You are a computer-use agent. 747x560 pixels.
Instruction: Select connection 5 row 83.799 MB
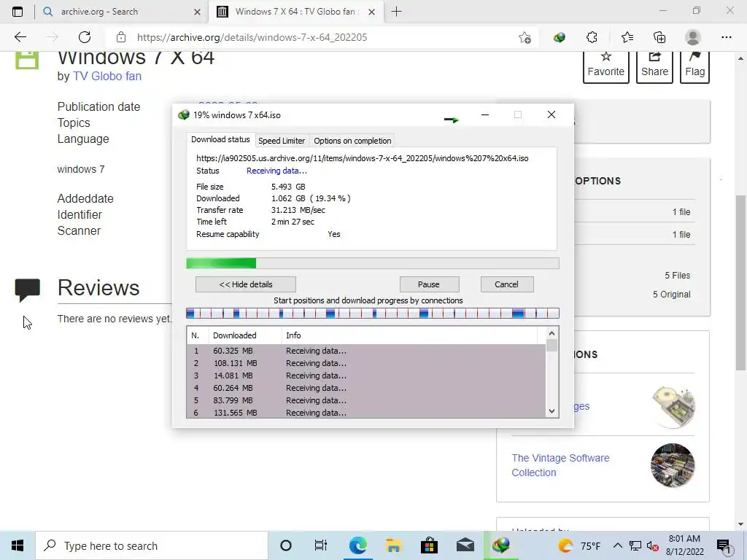[366, 400]
